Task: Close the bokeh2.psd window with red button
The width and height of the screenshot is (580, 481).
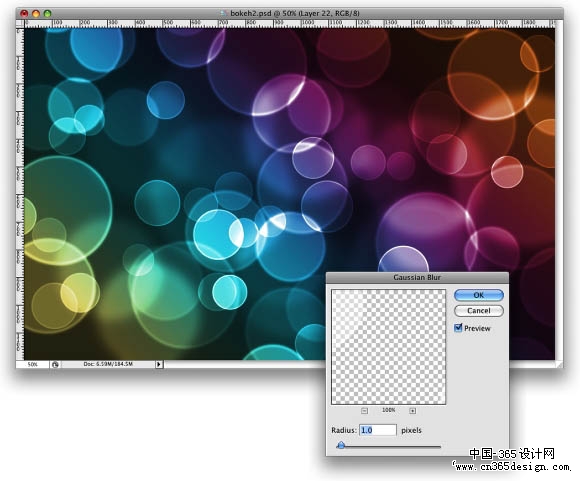Action: click(x=24, y=14)
